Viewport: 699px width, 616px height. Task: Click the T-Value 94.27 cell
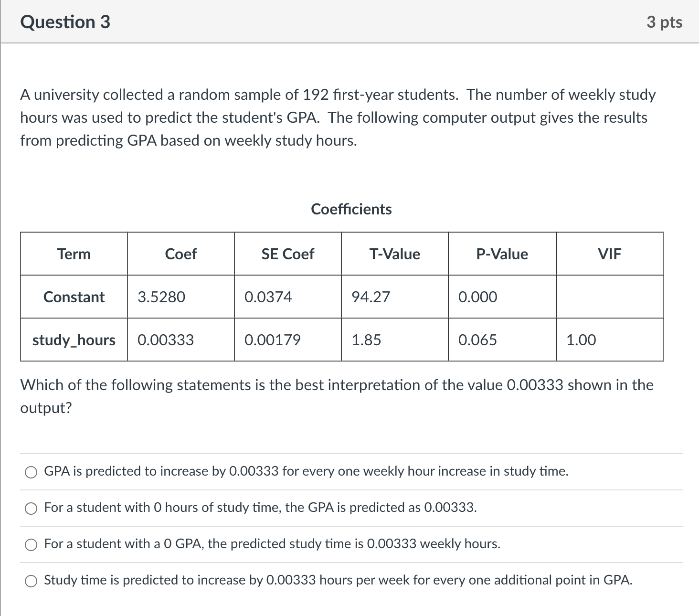coord(371,297)
